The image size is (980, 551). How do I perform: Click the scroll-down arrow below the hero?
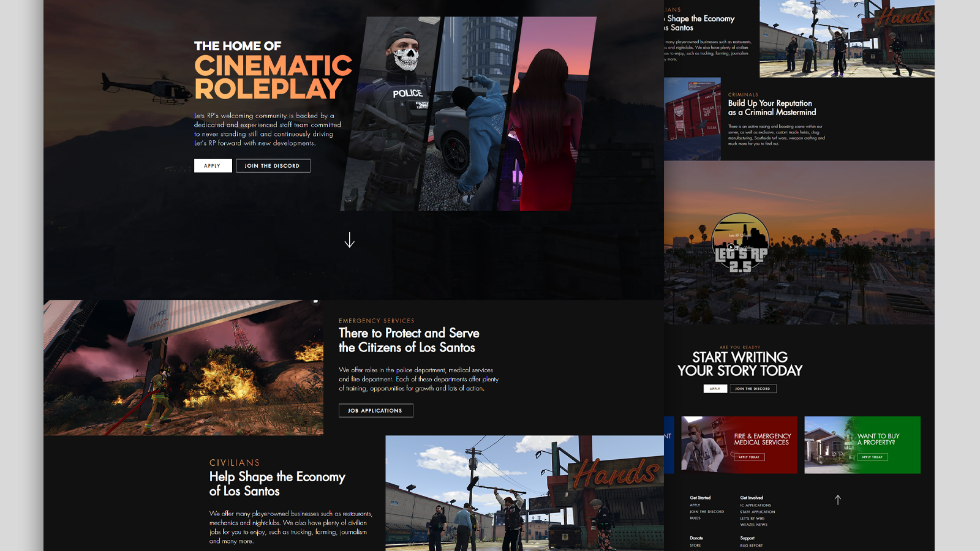tap(349, 240)
